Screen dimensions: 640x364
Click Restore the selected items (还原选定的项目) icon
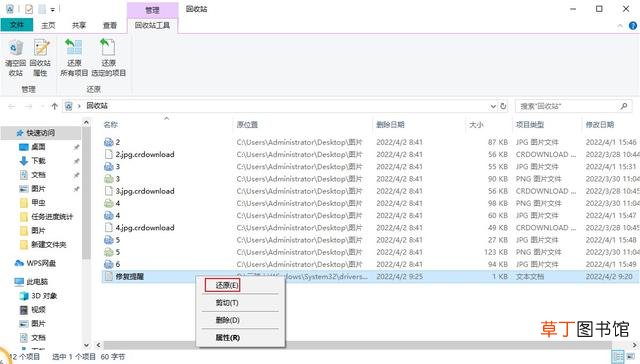click(108, 47)
